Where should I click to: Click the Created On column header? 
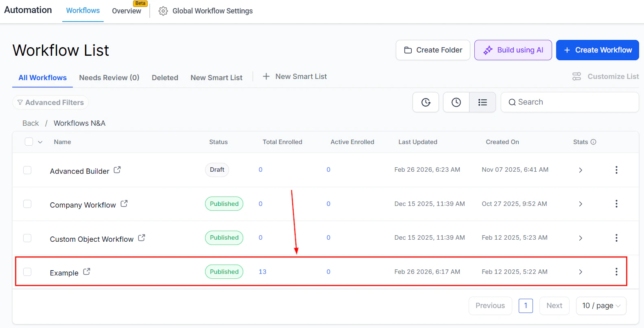502,142
